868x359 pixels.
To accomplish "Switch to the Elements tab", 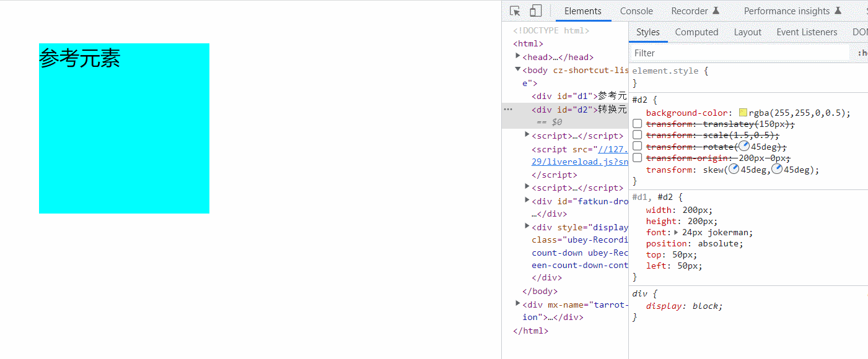I will pos(583,11).
